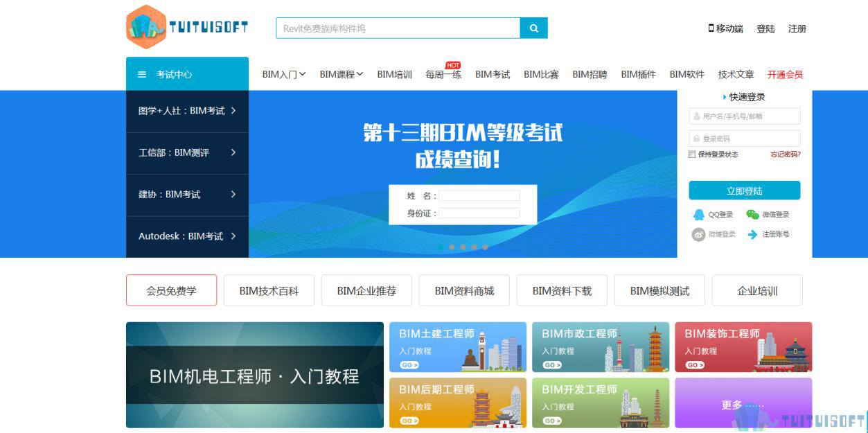
Task: Click the hamburger menu icon beside 考试中心
Action: coord(142,74)
